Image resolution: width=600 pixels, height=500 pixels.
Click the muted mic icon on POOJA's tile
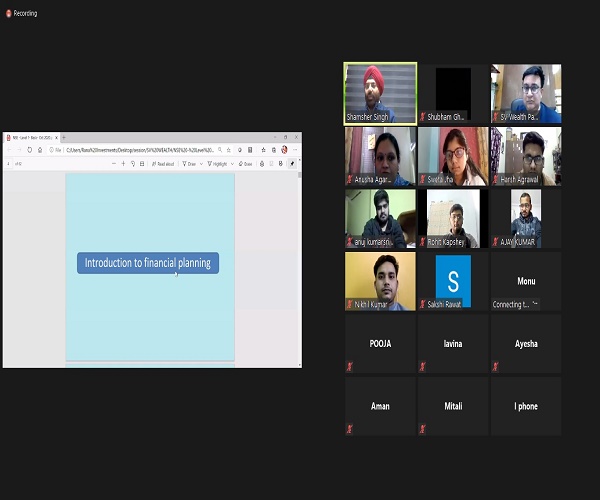pyautogui.click(x=350, y=366)
